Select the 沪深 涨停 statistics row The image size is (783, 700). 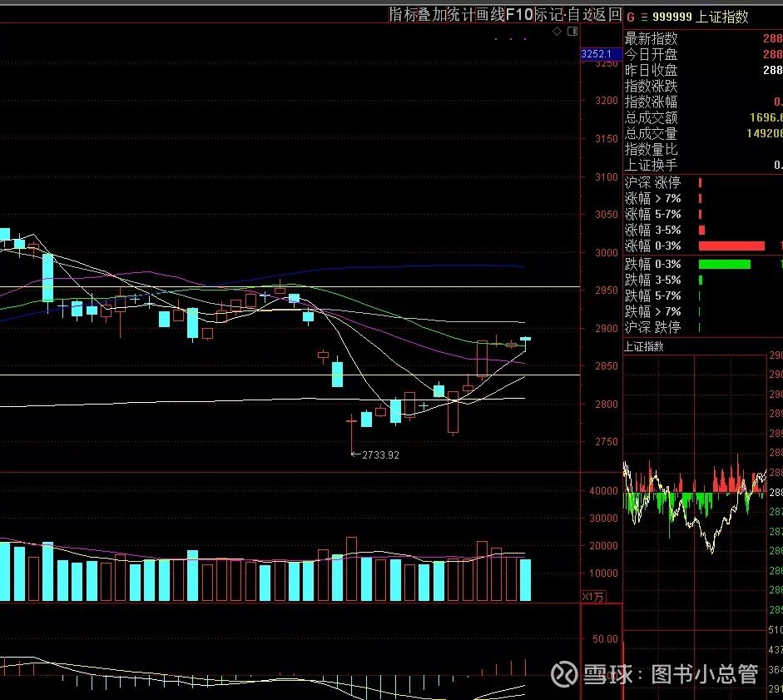pyautogui.click(x=703, y=183)
